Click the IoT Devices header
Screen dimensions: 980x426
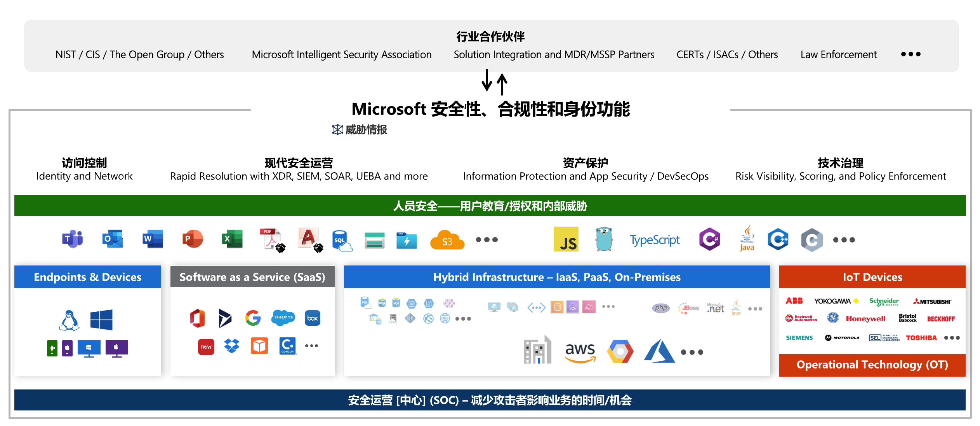coord(872,277)
